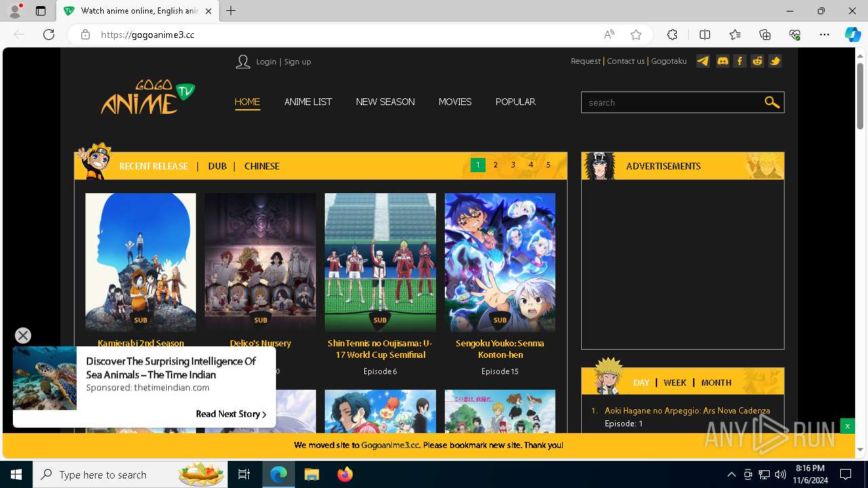Click the GogoAnime TV logo
Screen dimensions: 868x488
pyautogui.click(x=148, y=98)
